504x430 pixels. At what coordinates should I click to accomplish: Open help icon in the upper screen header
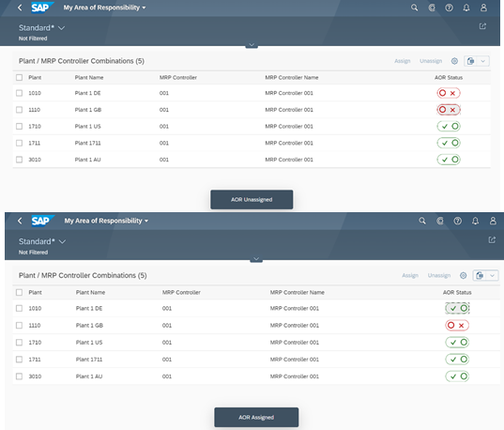click(x=449, y=8)
